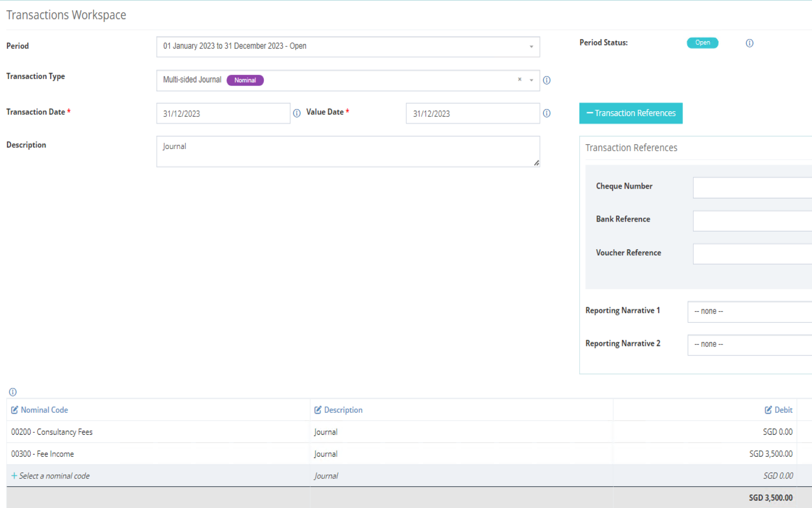Click edit icon in Nominal Code header
Screen dimensions: 812x508
point(14,410)
